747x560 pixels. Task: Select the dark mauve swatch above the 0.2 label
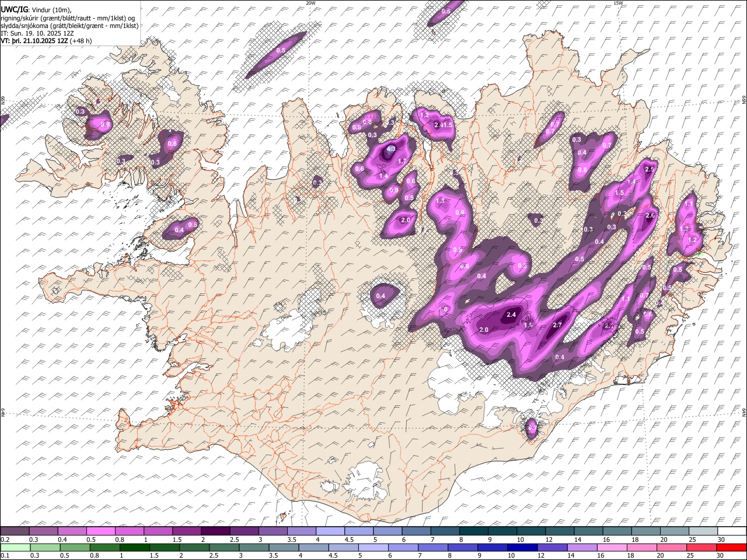click(x=15, y=531)
